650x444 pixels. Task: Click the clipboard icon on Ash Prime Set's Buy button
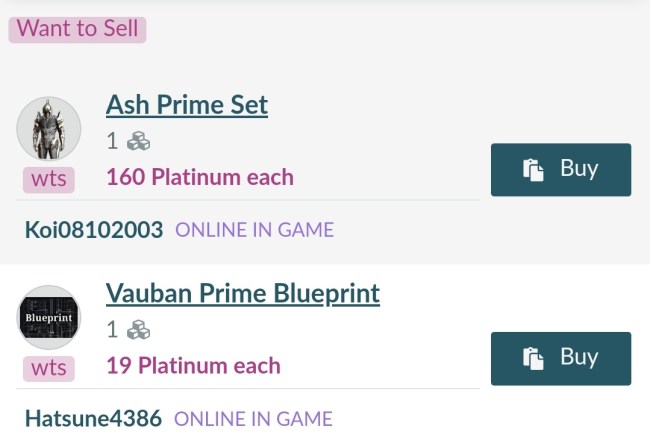(533, 170)
